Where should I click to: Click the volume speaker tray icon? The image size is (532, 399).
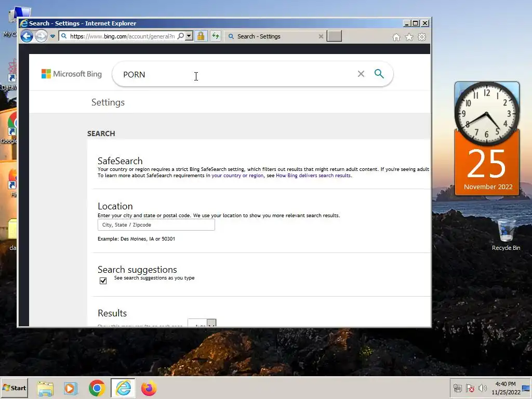(482, 388)
